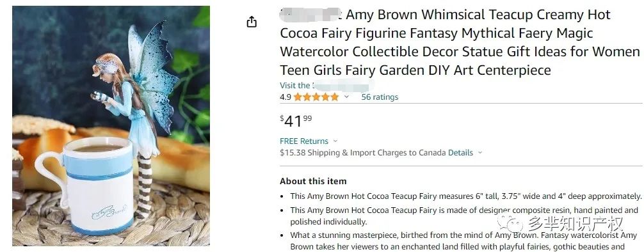Expand the shipping Details chevron
The width and height of the screenshot is (644, 252).
tap(479, 153)
